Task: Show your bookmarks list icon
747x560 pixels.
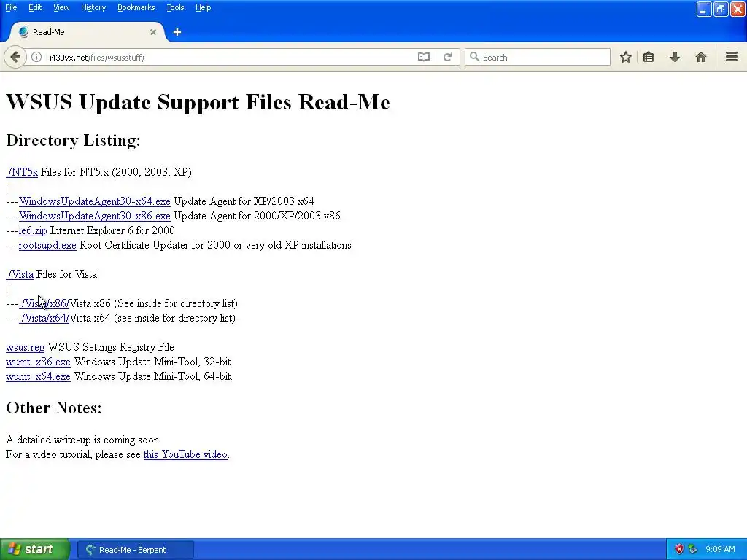Action: [649, 57]
